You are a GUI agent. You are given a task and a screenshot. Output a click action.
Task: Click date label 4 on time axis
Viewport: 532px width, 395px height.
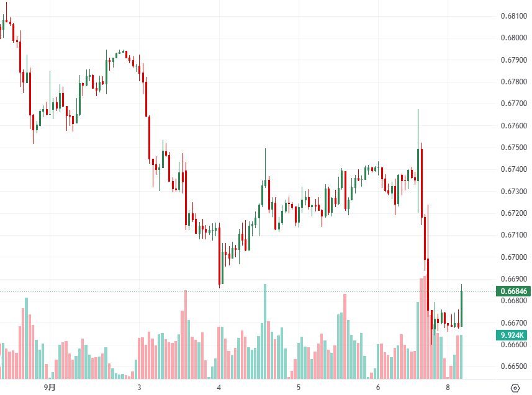coord(219,388)
